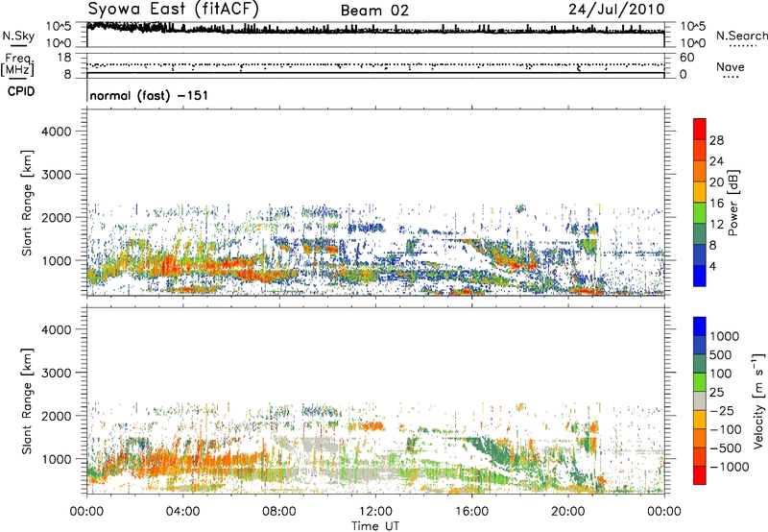Click the blue bottom of Power colorbar
The image size is (768, 532).
coord(700,276)
